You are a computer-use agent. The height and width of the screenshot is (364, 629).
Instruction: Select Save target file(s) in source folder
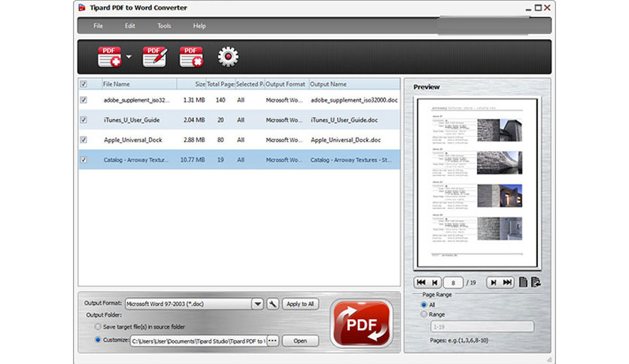tap(98, 326)
